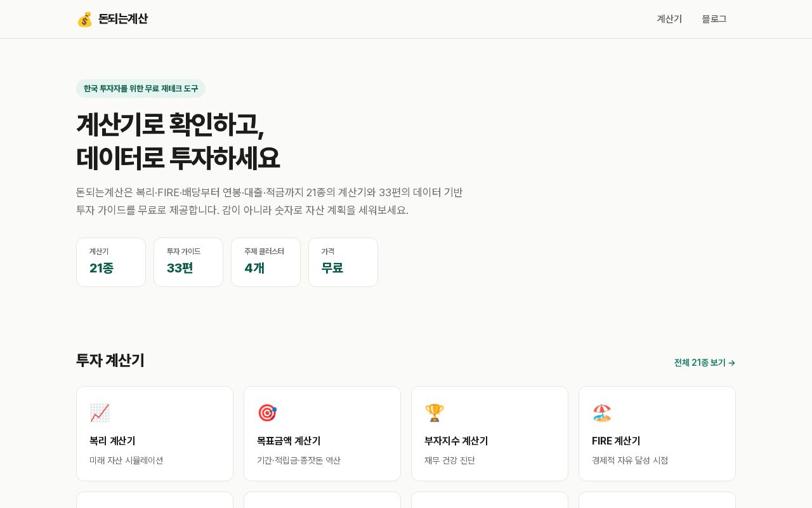Click the chart icon on 복리 계산기 card
Viewport: 812px width, 508px height.
coord(100,413)
